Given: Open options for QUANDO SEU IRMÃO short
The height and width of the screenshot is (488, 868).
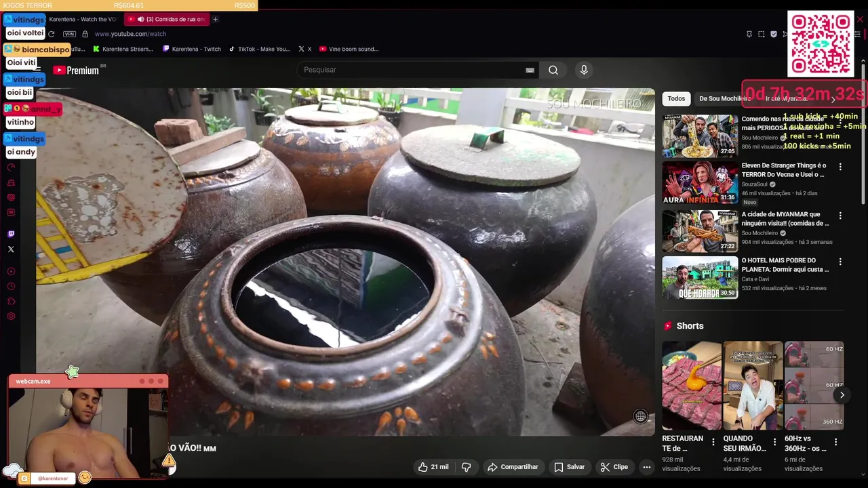Looking at the screenshot, I should point(774,442).
